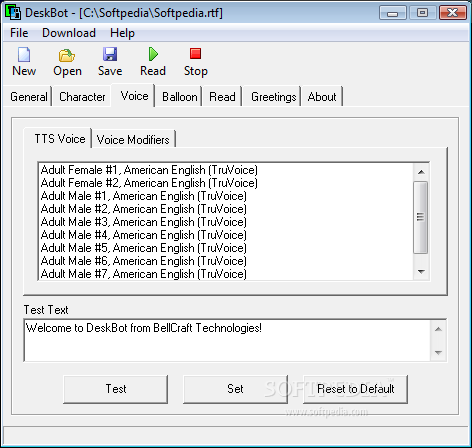Image resolution: width=472 pixels, height=448 pixels.
Task: Close the DeskBot window
Action: click(453, 13)
